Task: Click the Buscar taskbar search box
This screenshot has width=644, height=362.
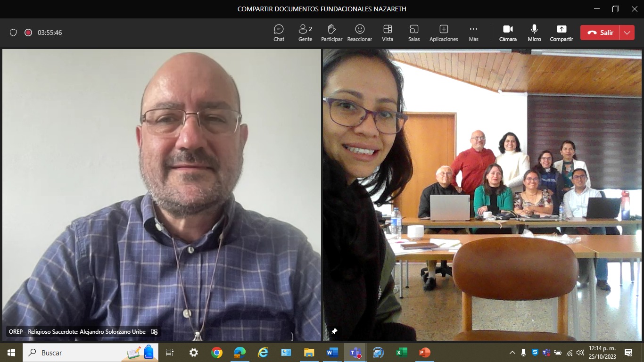Action: click(x=91, y=353)
